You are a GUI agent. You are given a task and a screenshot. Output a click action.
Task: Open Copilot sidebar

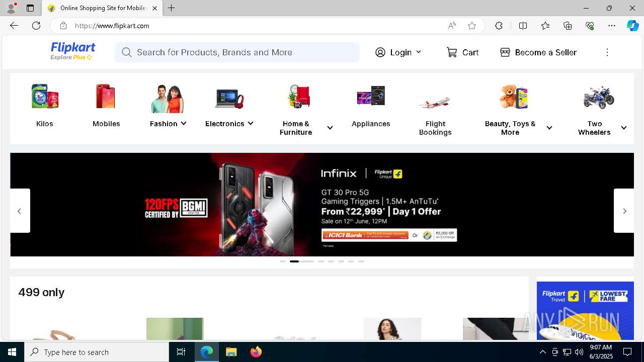(x=632, y=26)
